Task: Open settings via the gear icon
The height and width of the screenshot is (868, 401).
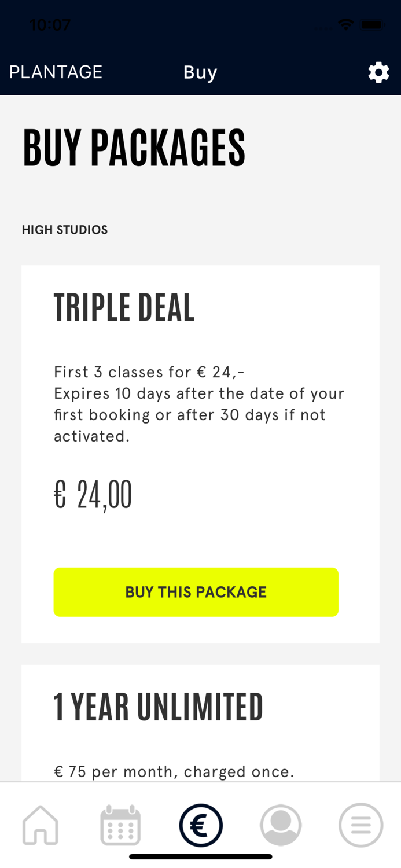Action: (x=378, y=72)
